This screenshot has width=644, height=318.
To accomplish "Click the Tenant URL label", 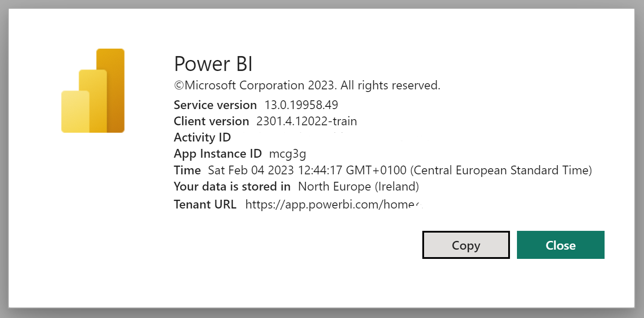I will [x=205, y=204].
